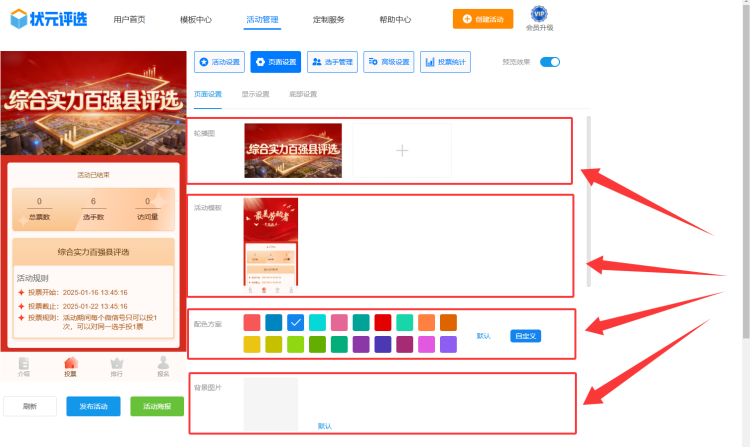The image size is (750, 447).
Task: Open the 用户首页 menu
Action: [129, 20]
